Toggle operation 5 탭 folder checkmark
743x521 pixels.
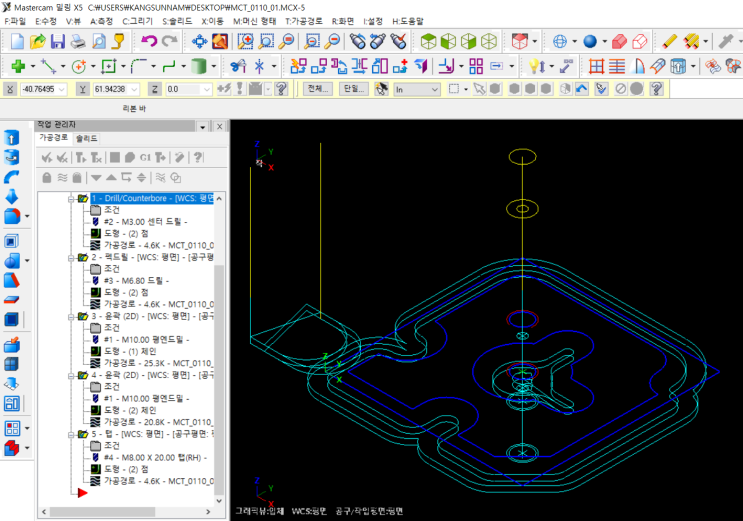[x=83, y=434]
